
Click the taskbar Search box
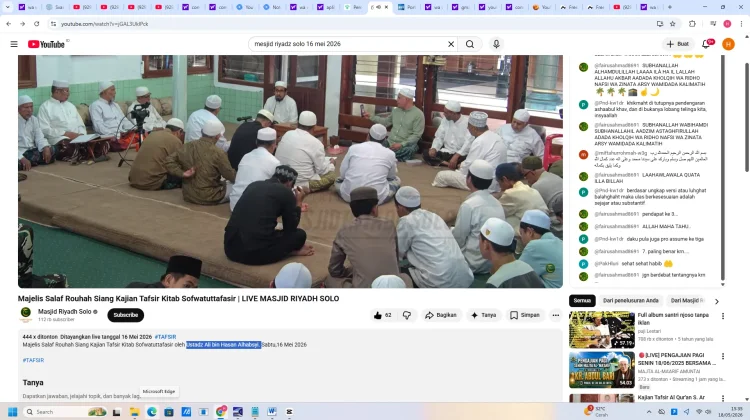(x=65, y=412)
